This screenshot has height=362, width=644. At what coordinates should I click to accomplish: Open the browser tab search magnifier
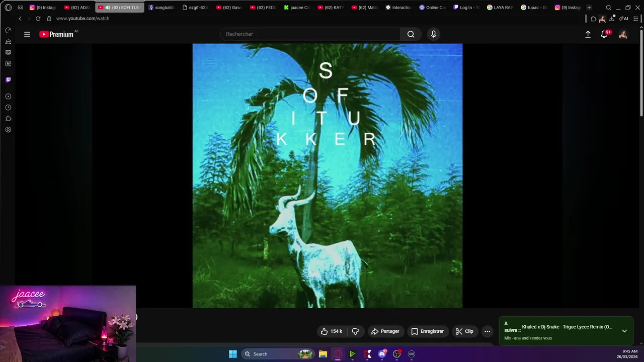[x=608, y=8]
